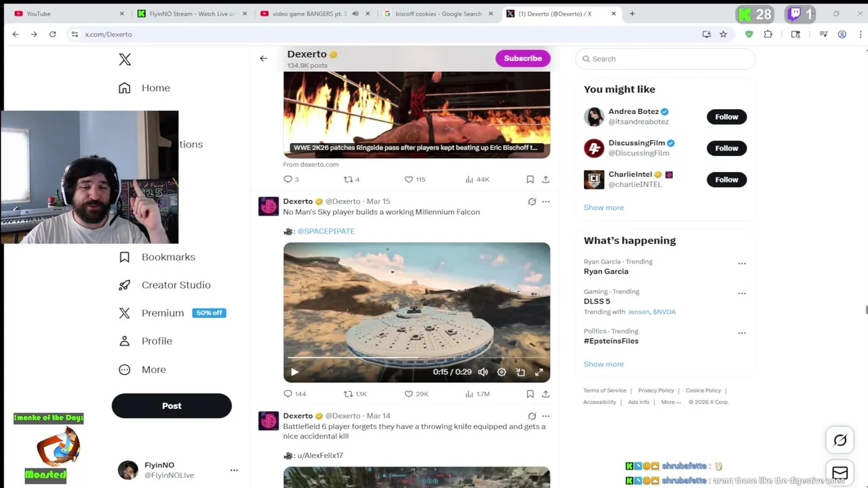868x488 pixels.
Task: Open the Grok floating button
Action: point(840,441)
